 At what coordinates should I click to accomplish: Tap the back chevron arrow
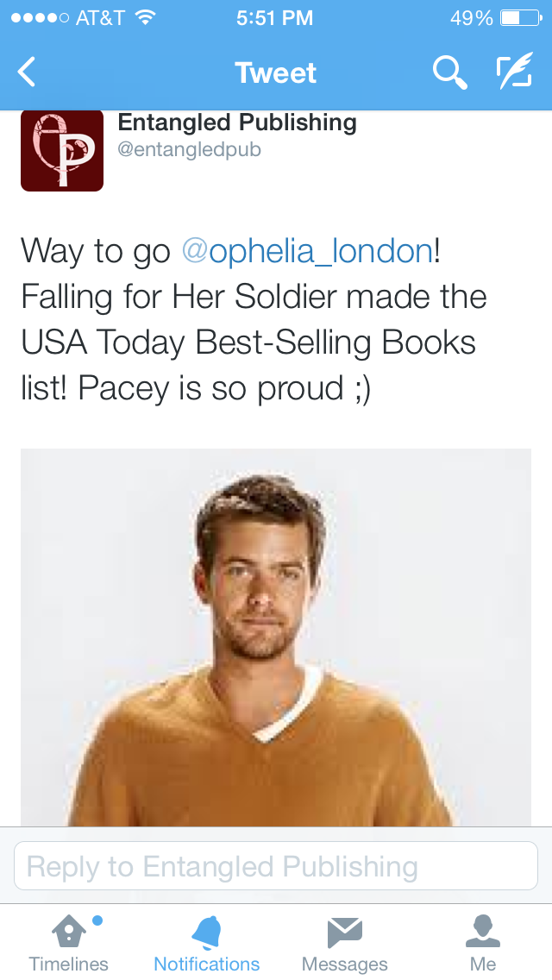pyautogui.click(x=28, y=72)
